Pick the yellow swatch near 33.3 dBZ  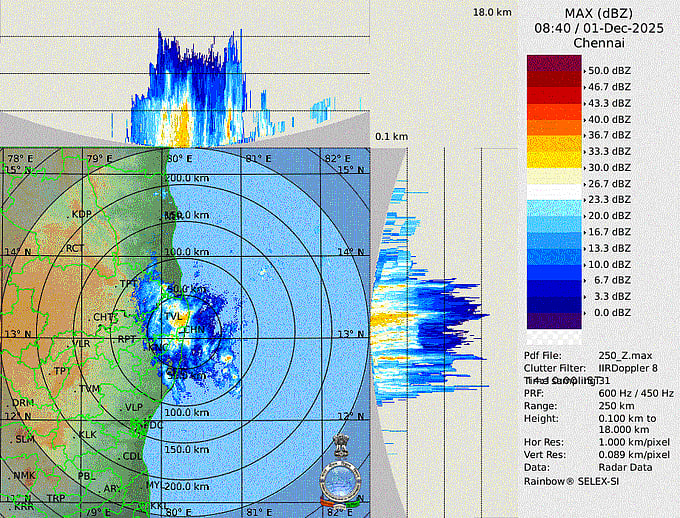(553, 150)
